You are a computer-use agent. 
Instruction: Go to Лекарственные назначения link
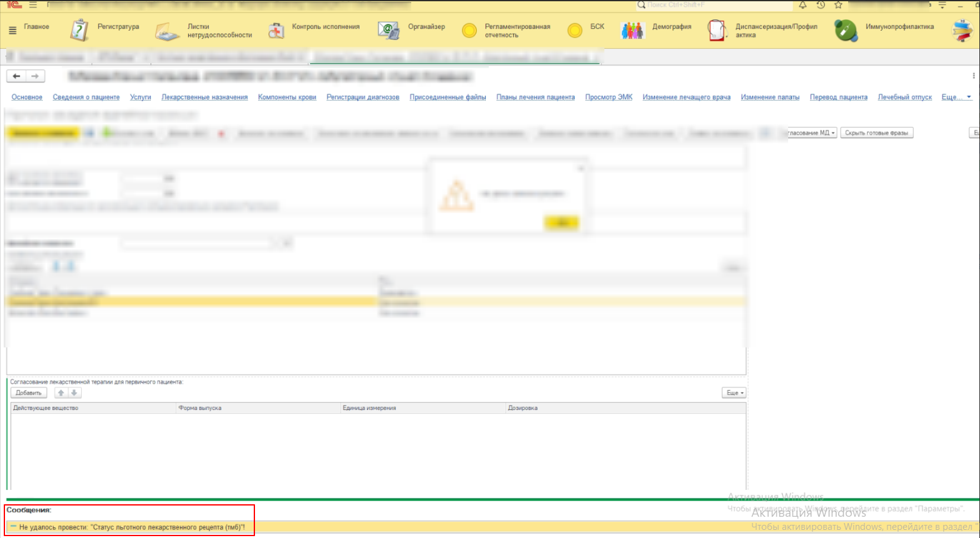coord(204,97)
